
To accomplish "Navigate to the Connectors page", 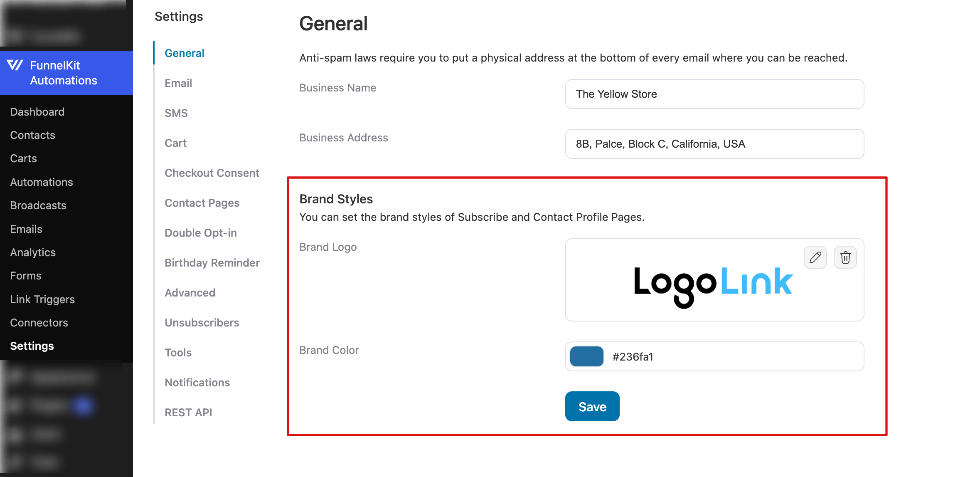I will coord(39,322).
